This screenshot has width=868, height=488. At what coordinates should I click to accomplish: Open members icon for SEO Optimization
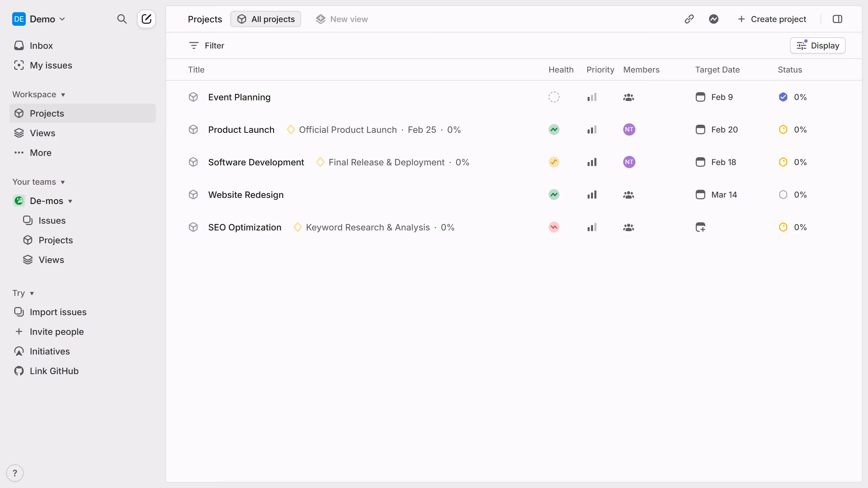(629, 227)
